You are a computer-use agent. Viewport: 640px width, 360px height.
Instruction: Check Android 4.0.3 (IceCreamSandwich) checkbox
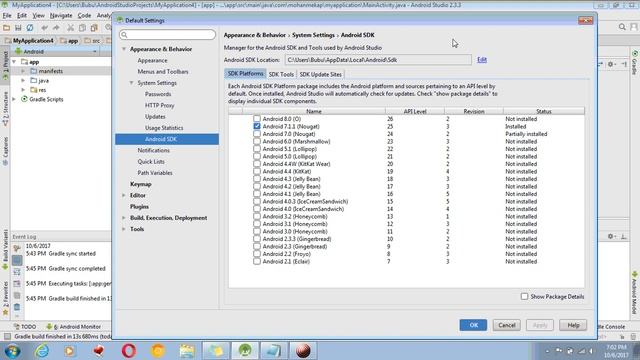click(x=257, y=201)
